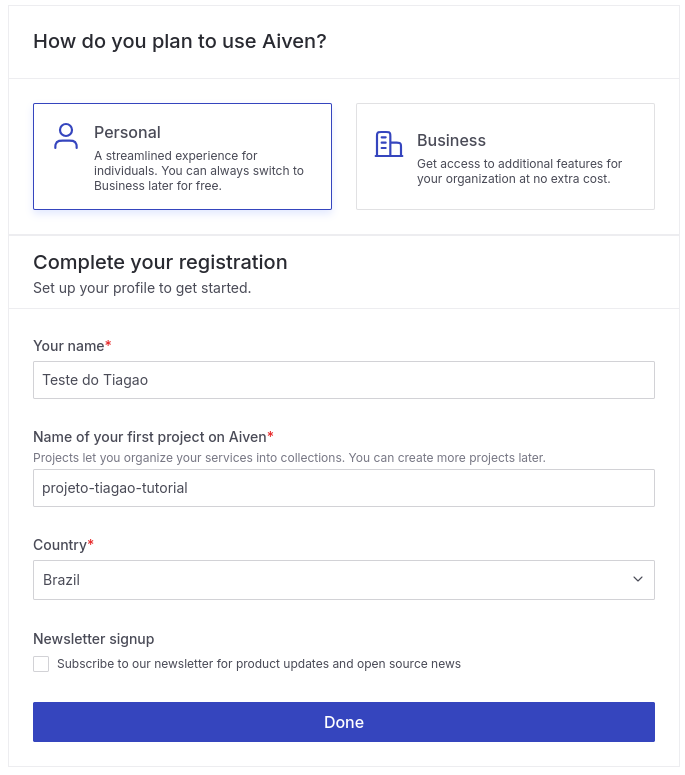Click the "Newsletter signup" heading
The width and height of the screenshot is (685, 775).
[x=93, y=639]
